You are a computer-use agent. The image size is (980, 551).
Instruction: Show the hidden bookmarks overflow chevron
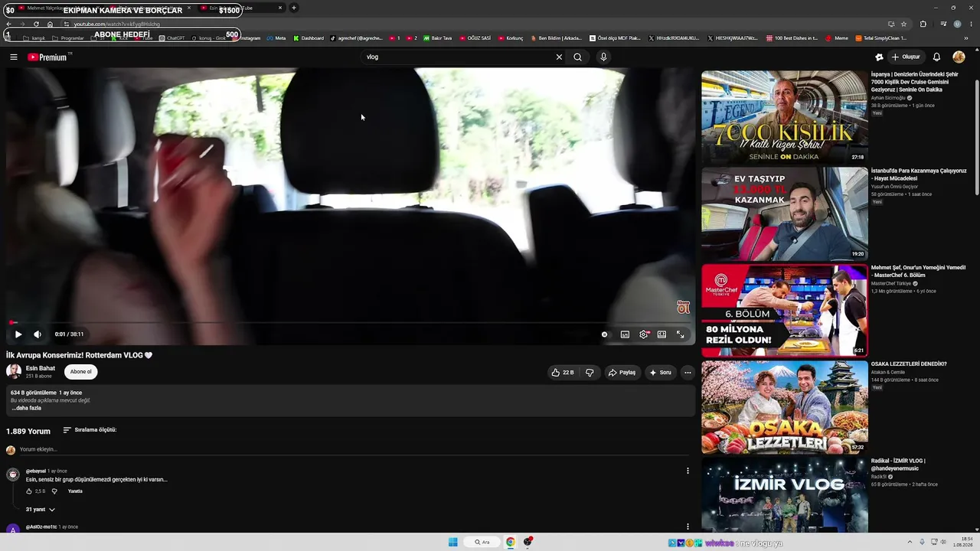pos(966,38)
